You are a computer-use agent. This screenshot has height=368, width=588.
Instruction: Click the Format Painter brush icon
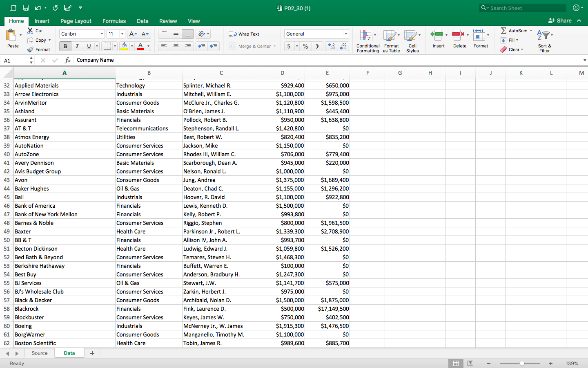[31, 49]
